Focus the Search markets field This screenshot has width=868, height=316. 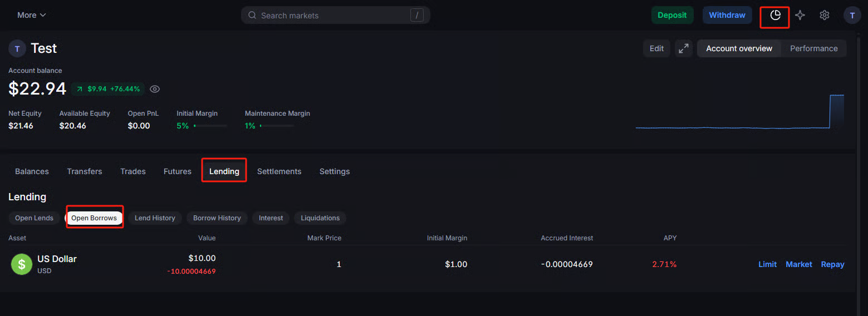pyautogui.click(x=334, y=16)
